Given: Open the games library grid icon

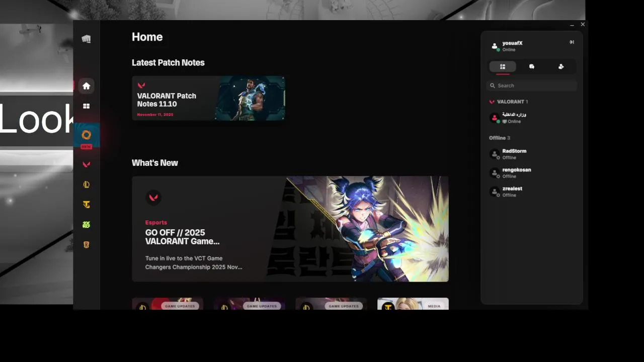Looking at the screenshot, I should coord(87,106).
